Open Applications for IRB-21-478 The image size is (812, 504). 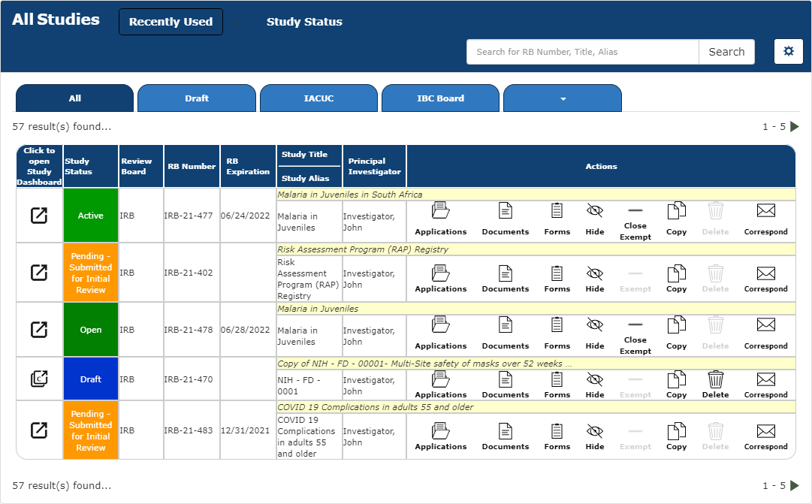(x=441, y=333)
